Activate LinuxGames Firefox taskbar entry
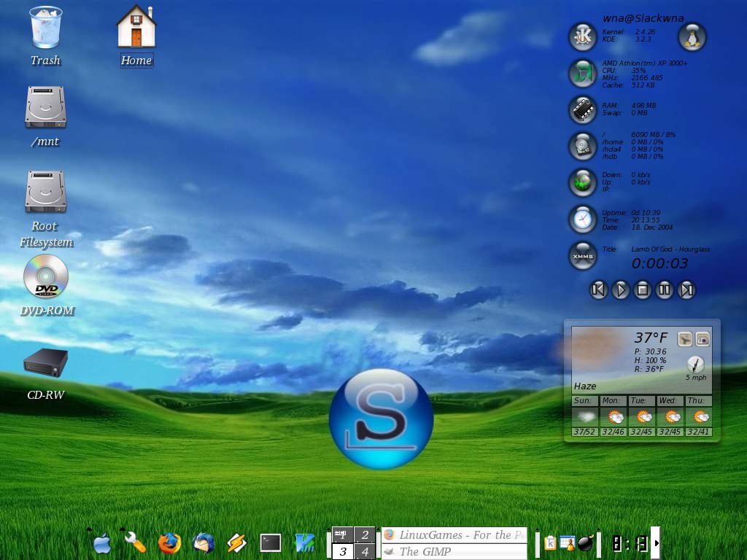 (x=454, y=534)
